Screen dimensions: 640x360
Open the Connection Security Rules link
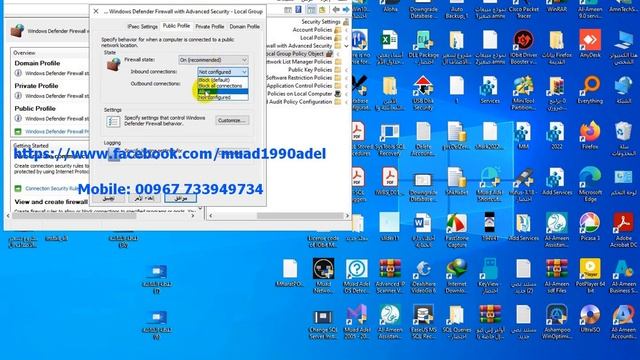pyautogui.click(x=52, y=188)
